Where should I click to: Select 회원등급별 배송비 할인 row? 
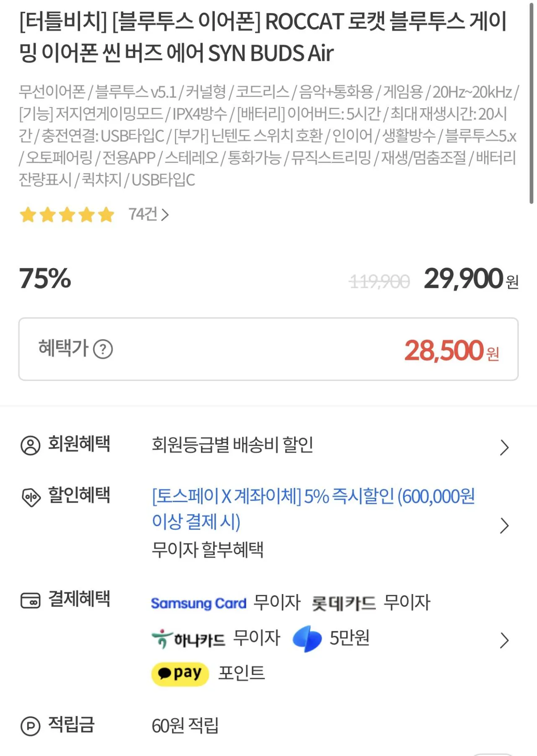232,445
